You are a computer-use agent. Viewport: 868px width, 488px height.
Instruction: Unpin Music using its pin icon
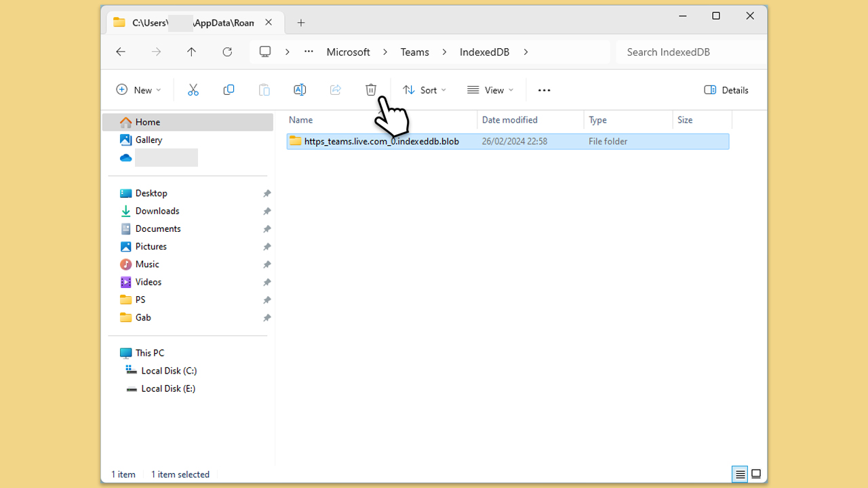pyautogui.click(x=267, y=264)
